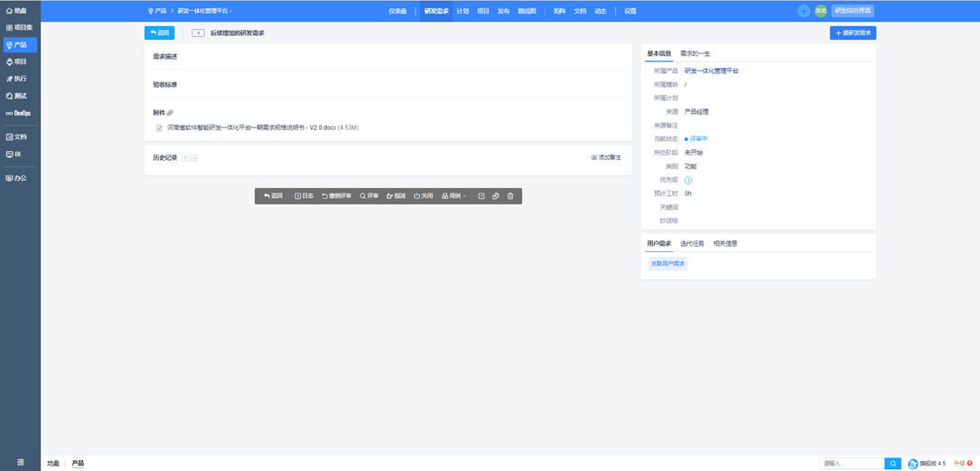Click the 添加备注 button
980x471 pixels.
[x=606, y=157]
